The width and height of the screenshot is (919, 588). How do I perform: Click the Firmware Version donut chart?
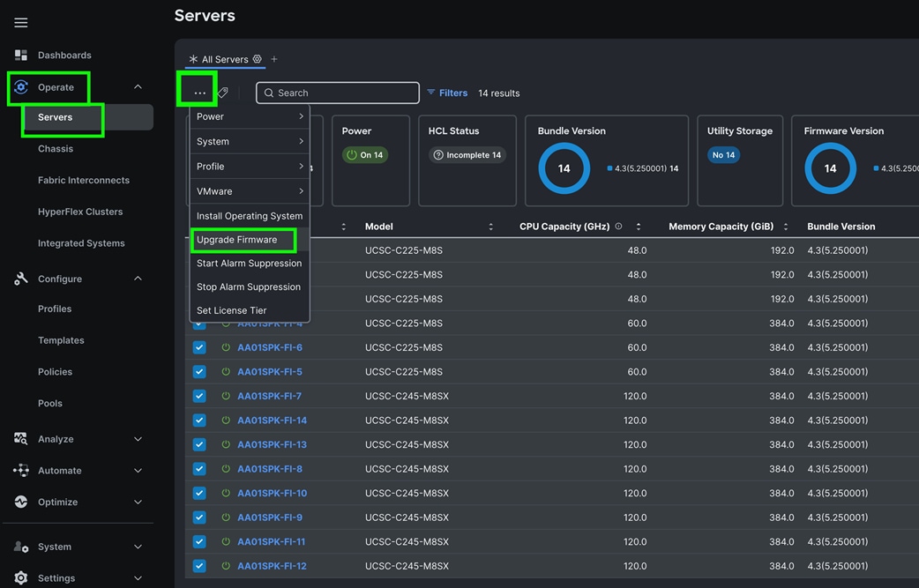831,168
